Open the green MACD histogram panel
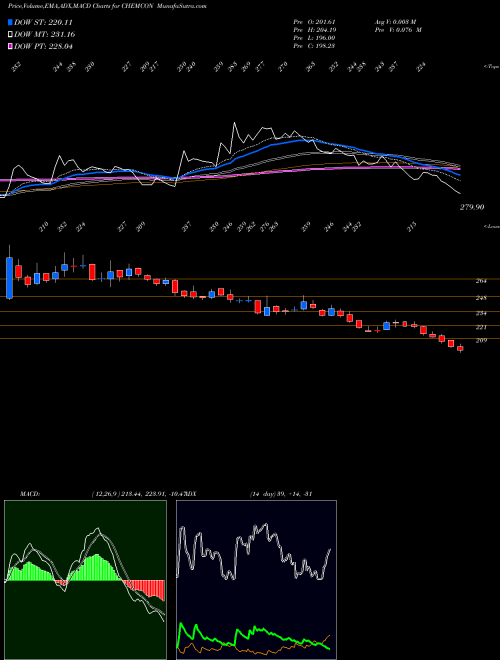This screenshot has width=500, height=660. (85, 580)
